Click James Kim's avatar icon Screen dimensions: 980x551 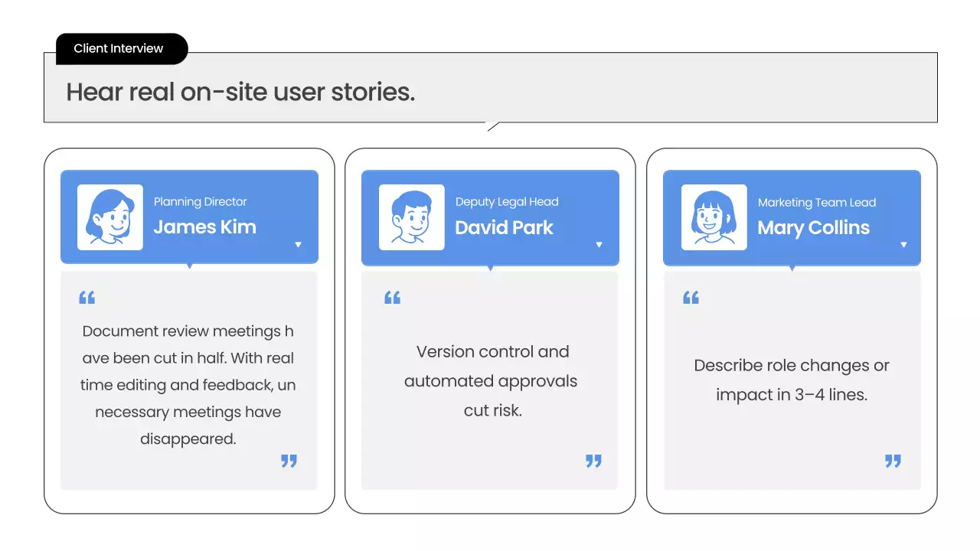[110, 217]
